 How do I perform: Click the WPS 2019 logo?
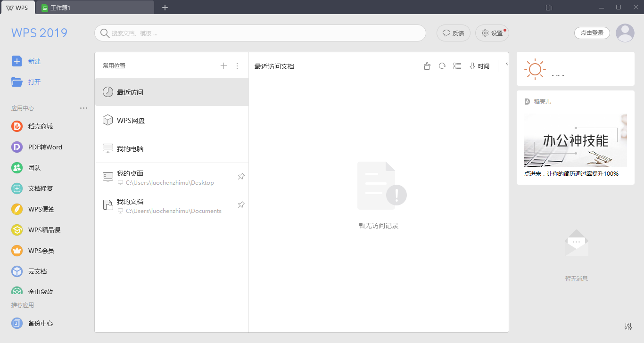pyautogui.click(x=40, y=33)
